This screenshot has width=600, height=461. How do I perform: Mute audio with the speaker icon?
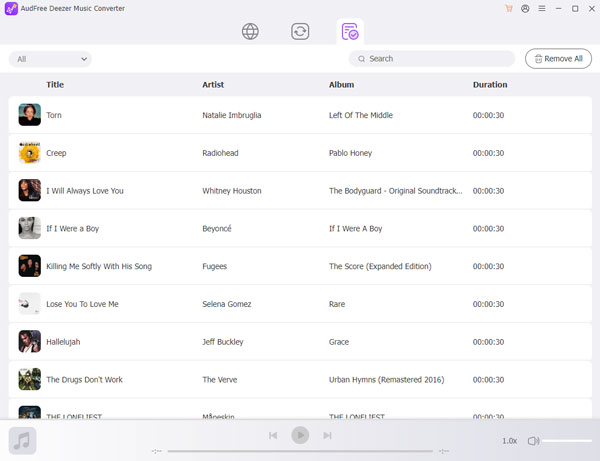[533, 441]
